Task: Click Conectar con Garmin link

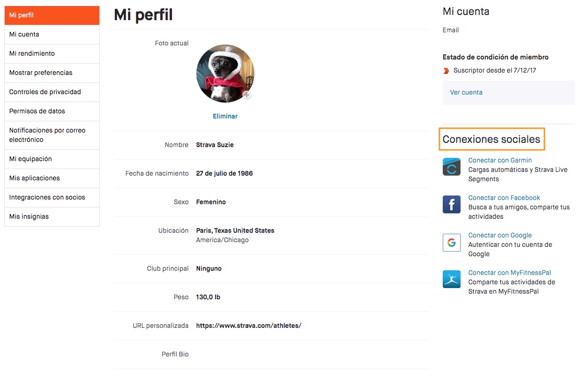Action: coord(500,160)
